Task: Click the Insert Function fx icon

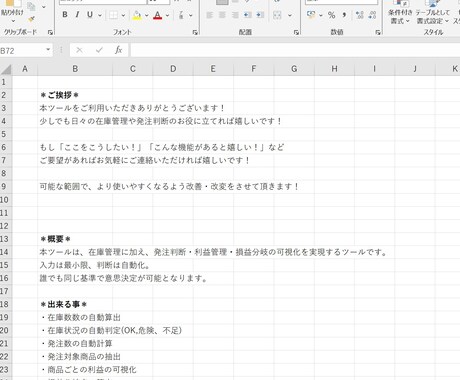Action: (x=118, y=50)
